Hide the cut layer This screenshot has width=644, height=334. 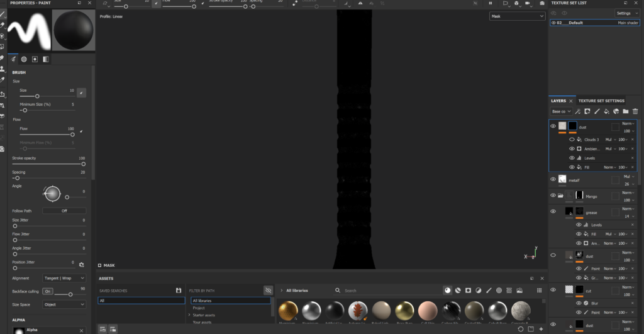(553, 289)
